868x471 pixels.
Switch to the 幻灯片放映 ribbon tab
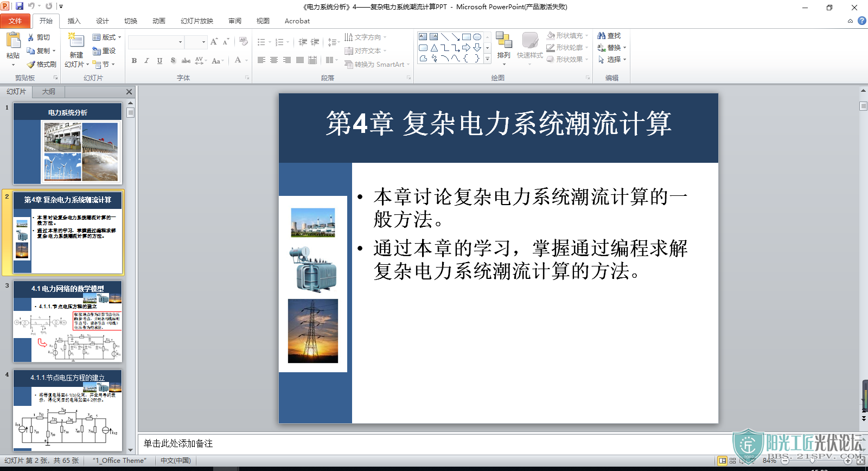coord(197,21)
